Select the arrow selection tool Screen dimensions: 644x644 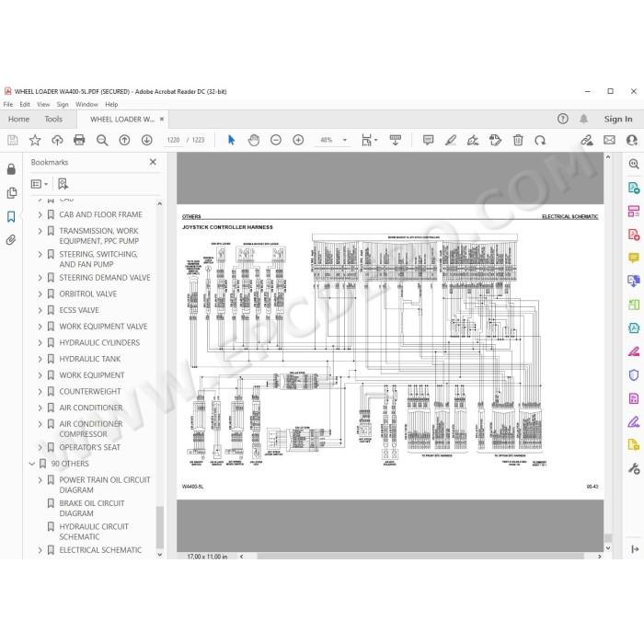pos(231,140)
